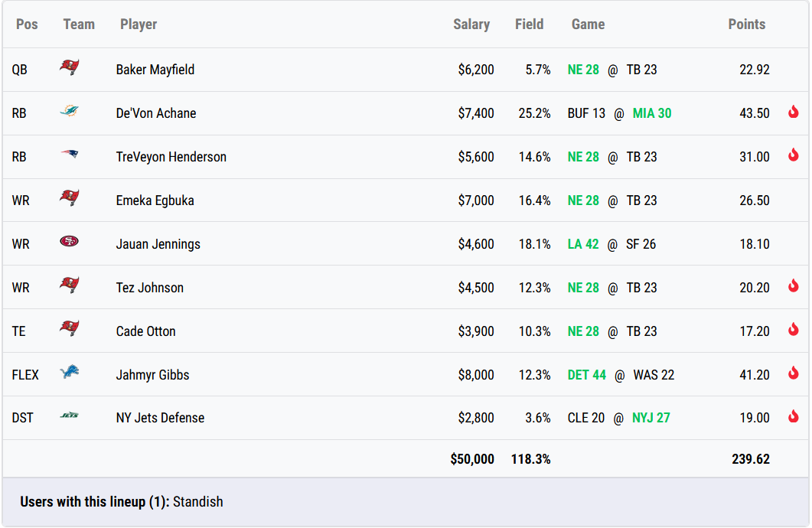Image resolution: width=812 pixels, height=528 pixels.
Task: Click the 118.3% total field percentage
Action: coord(530,461)
